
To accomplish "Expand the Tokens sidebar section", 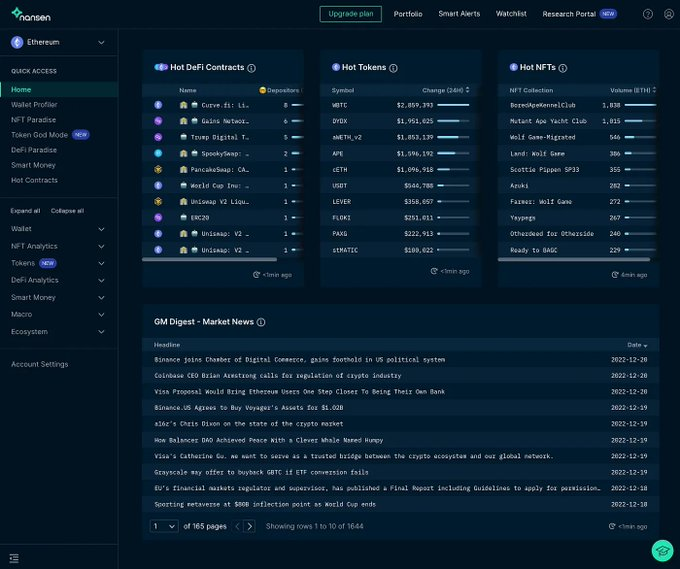I will click(59, 263).
